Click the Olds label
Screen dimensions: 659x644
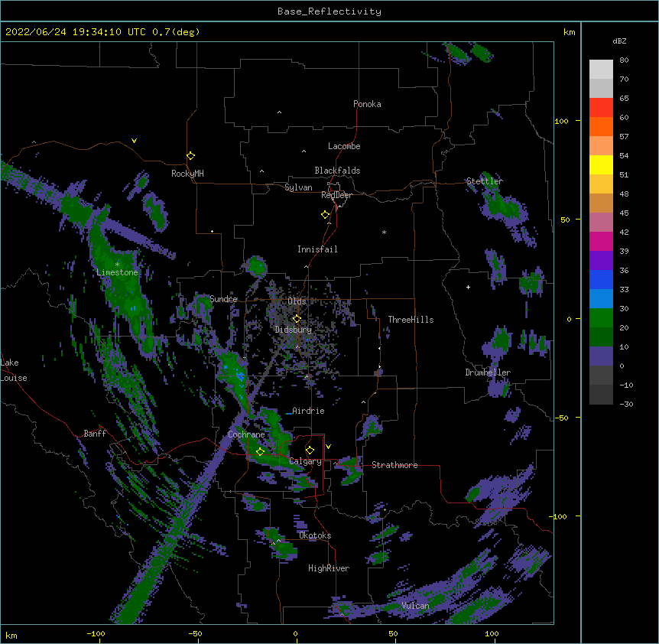pos(297,301)
